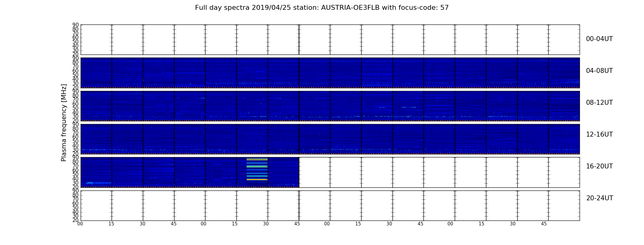Viewport: 644px width, 245px height.
Task: Click the "00-04UT" panel label
Action: pos(599,39)
